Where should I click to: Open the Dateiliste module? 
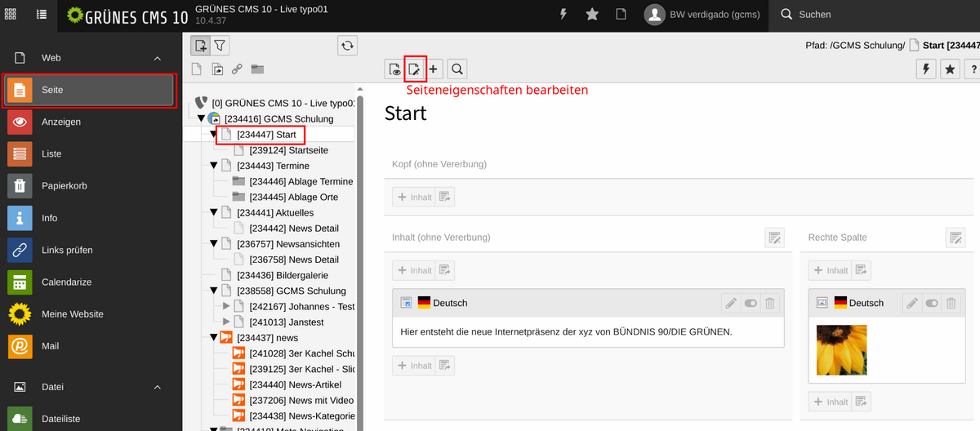[x=90, y=418]
